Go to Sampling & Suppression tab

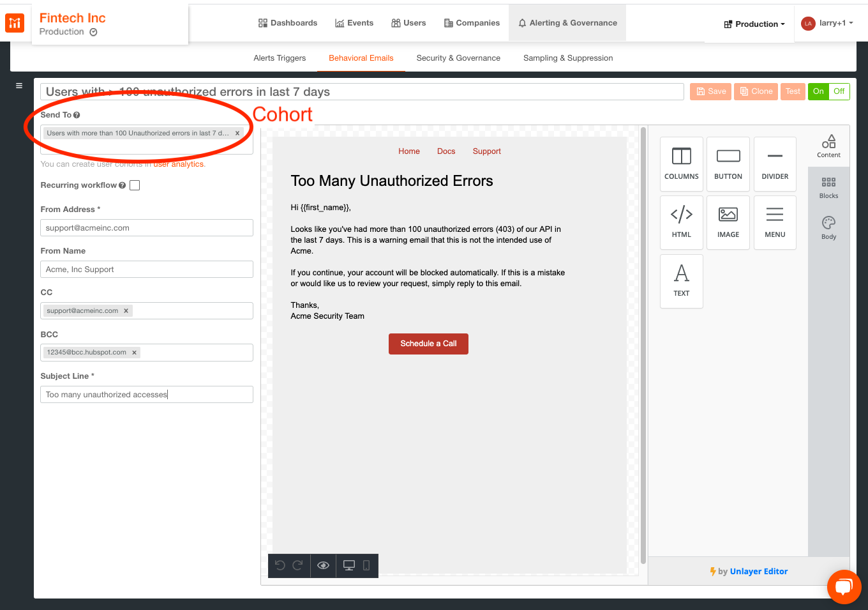(x=568, y=58)
